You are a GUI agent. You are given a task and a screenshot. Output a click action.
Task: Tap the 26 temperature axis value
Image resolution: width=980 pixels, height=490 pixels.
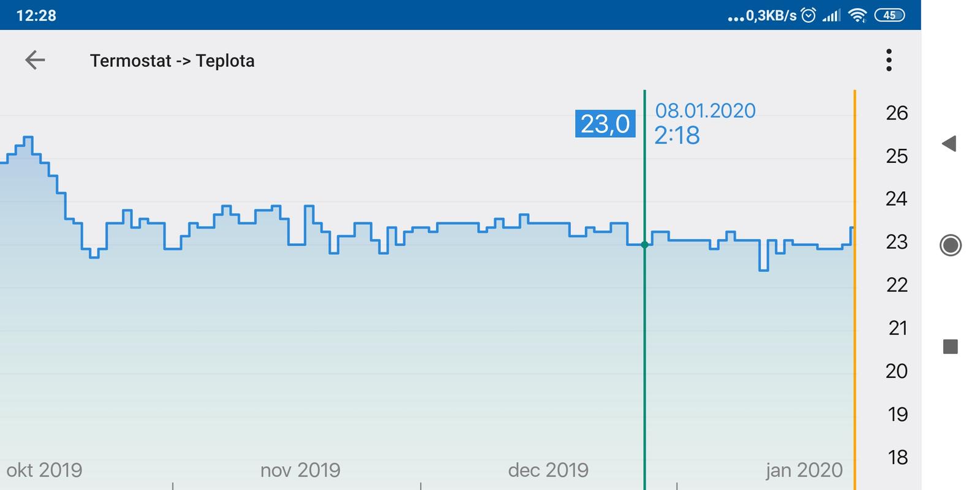click(x=897, y=113)
